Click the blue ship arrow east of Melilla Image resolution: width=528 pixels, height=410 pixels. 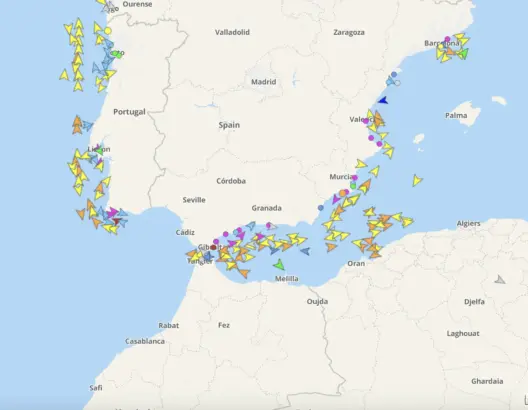point(305,251)
